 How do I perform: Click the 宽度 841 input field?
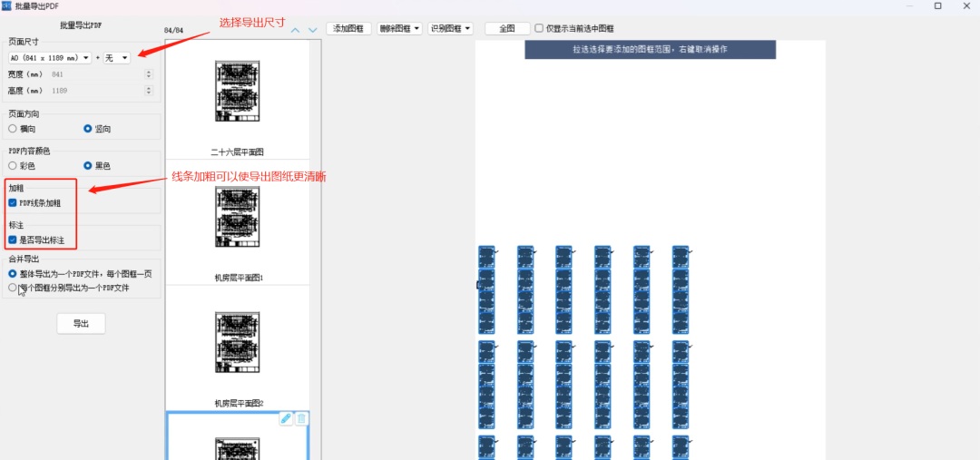click(x=102, y=73)
